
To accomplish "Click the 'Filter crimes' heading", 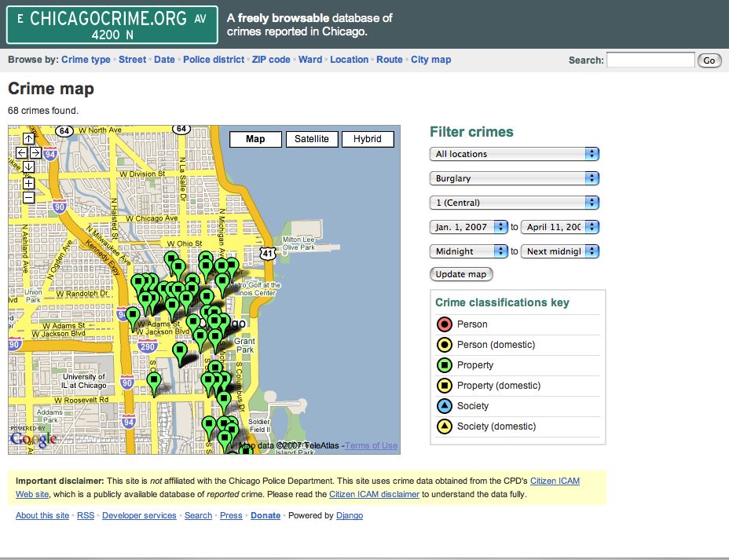I will point(471,132).
